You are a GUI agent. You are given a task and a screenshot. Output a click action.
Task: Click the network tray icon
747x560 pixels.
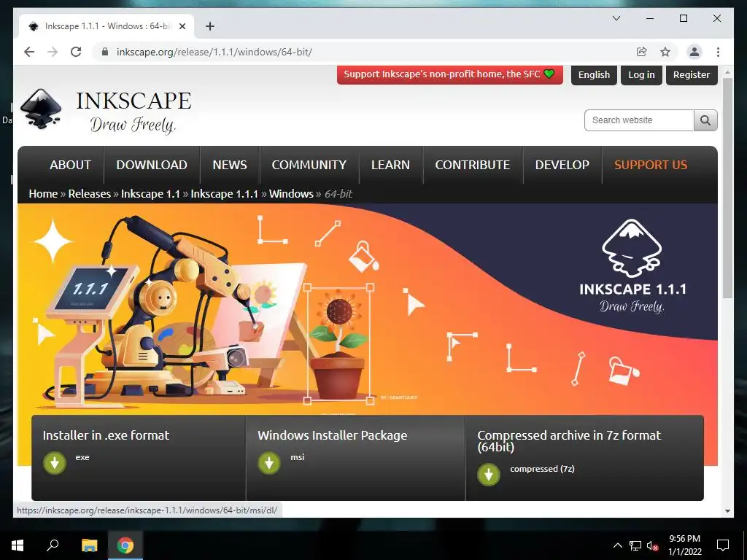[635, 545]
